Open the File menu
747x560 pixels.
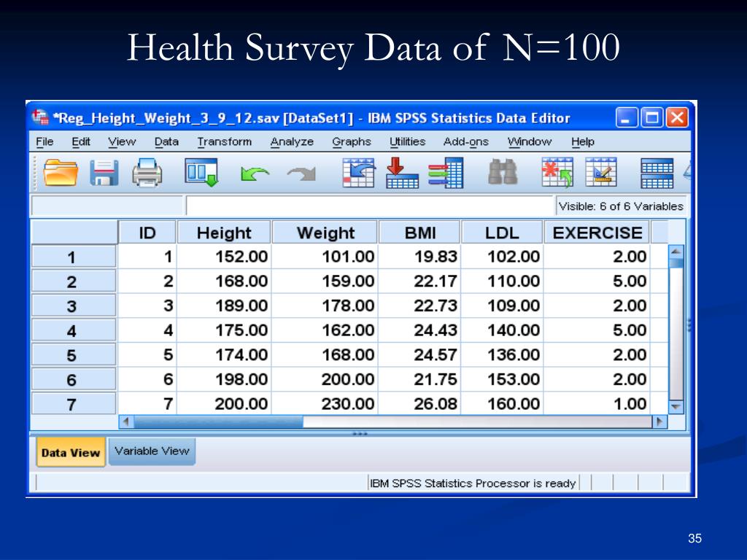click(44, 142)
